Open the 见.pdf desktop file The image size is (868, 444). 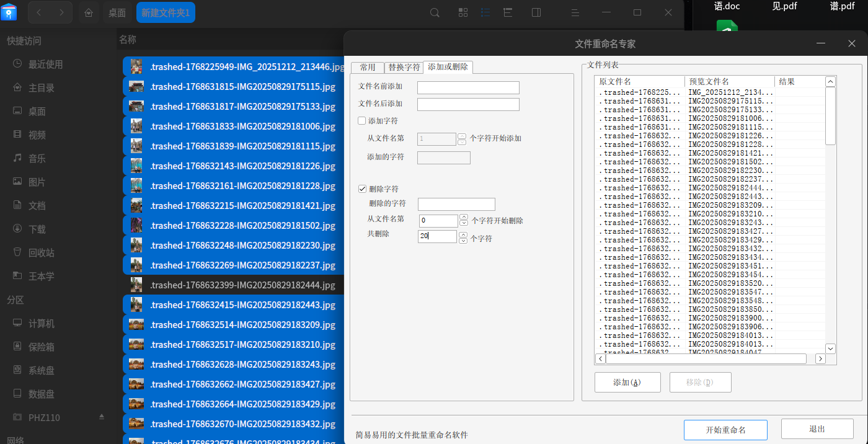coord(784,6)
